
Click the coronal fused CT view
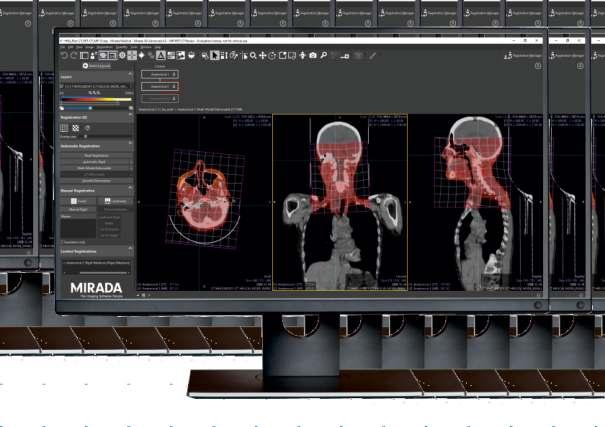340,202
